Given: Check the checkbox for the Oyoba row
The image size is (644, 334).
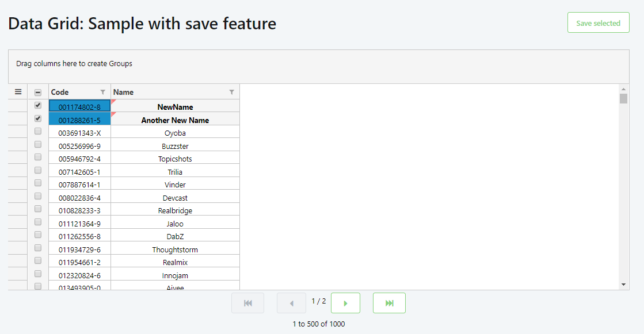Looking at the screenshot, I should [37, 131].
